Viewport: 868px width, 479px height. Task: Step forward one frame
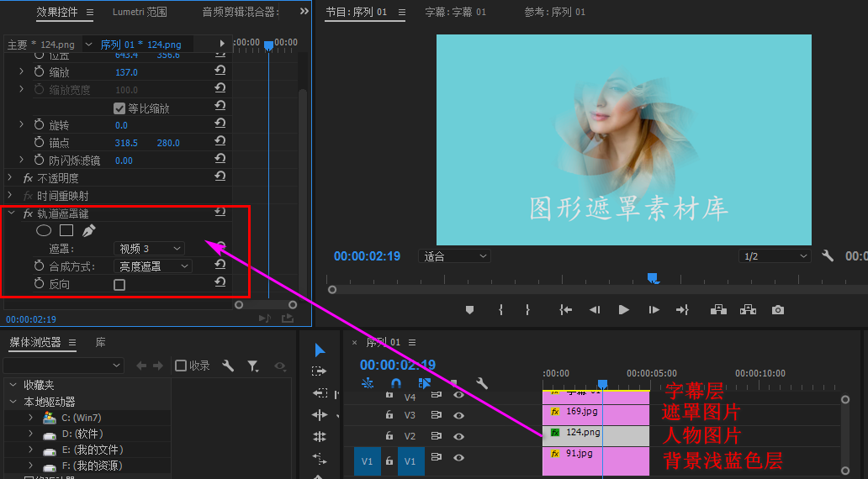pyautogui.click(x=654, y=310)
